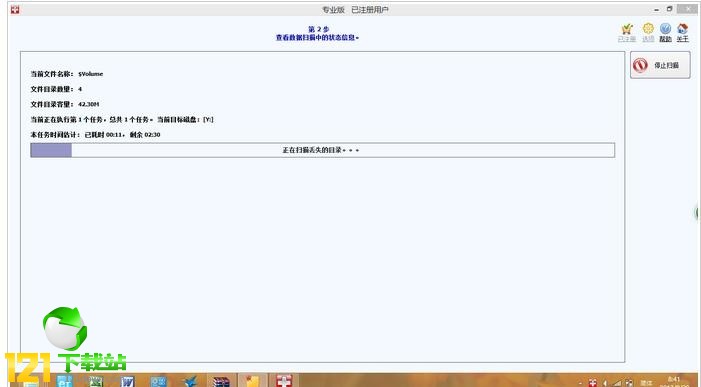Open the red cross recovery app on taskbar
This screenshot has width=701, height=387.
tap(283, 381)
